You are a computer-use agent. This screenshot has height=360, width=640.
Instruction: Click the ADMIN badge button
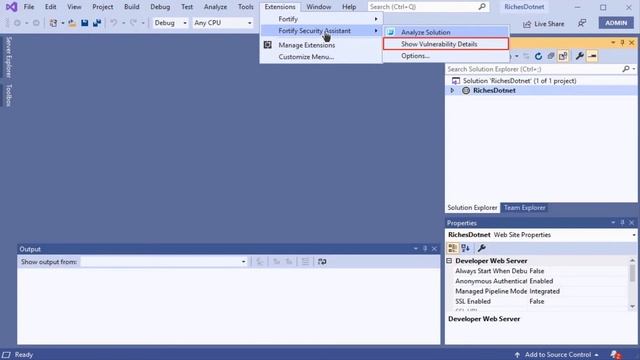pos(616,23)
